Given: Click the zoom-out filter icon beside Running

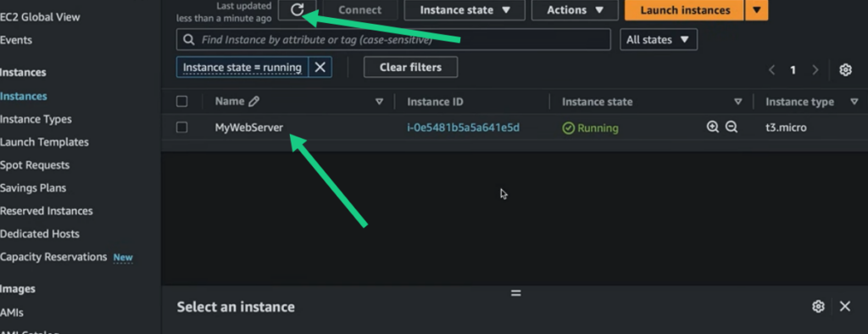Looking at the screenshot, I should (x=732, y=127).
